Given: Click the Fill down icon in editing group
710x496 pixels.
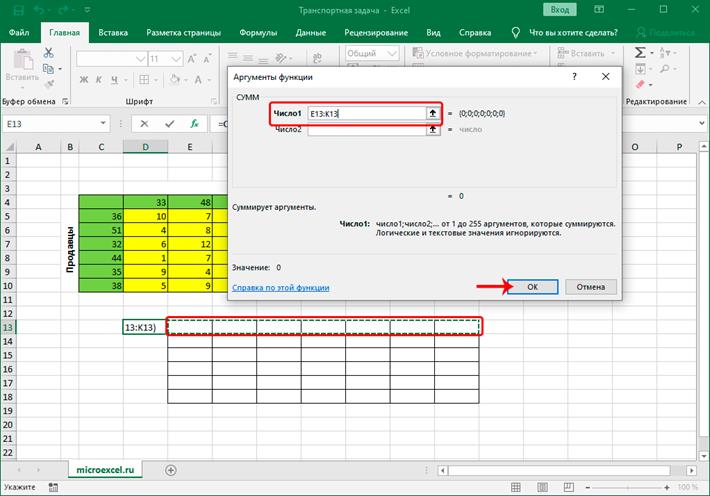Looking at the screenshot, I should tap(640, 69).
